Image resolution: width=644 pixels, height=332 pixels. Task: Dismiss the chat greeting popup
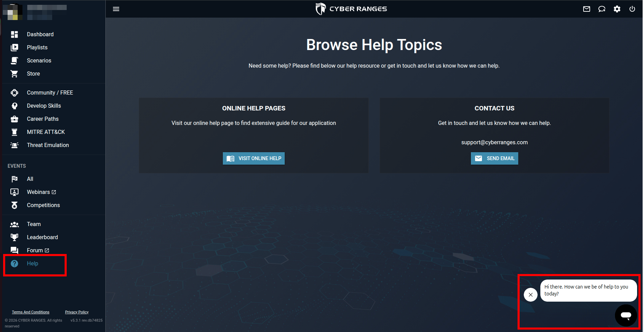point(531,295)
